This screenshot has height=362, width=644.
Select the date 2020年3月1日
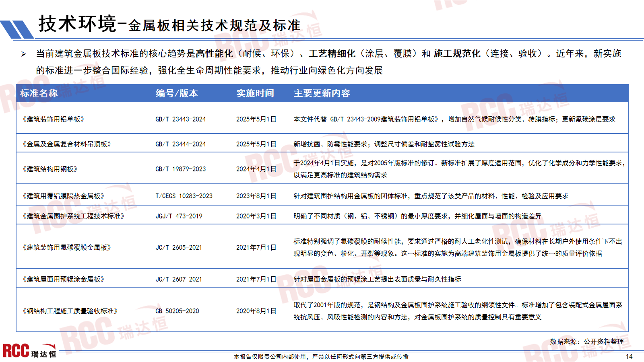pyautogui.click(x=256, y=216)
